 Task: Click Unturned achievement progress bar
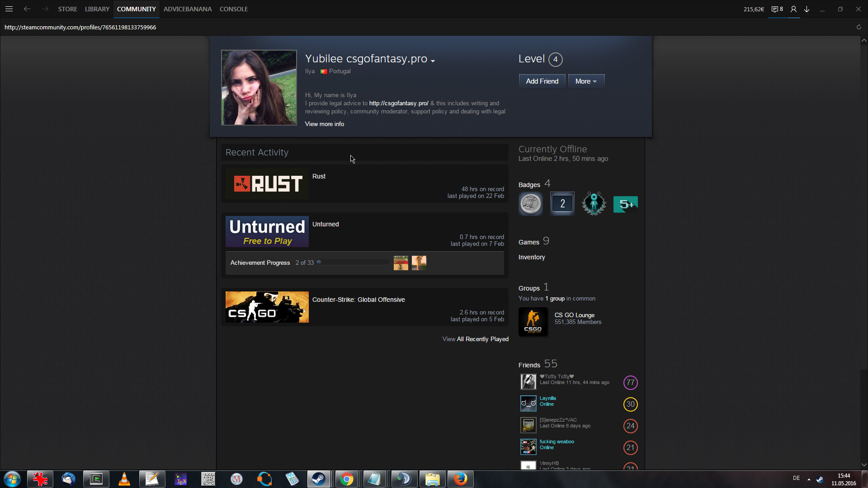click(x=353, y=263)
